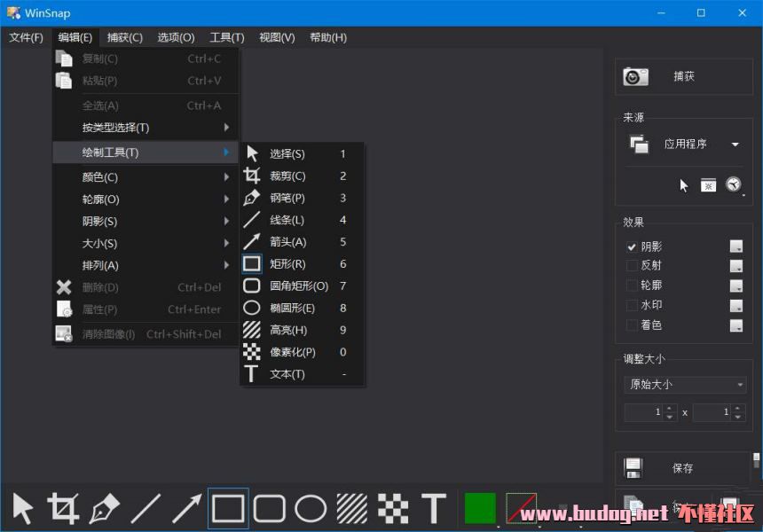The height and width of the screenshot is (532, 763).
Task: Choose 裁剪(C) in the drawing tools submenu
Action: tap(302, 176)
